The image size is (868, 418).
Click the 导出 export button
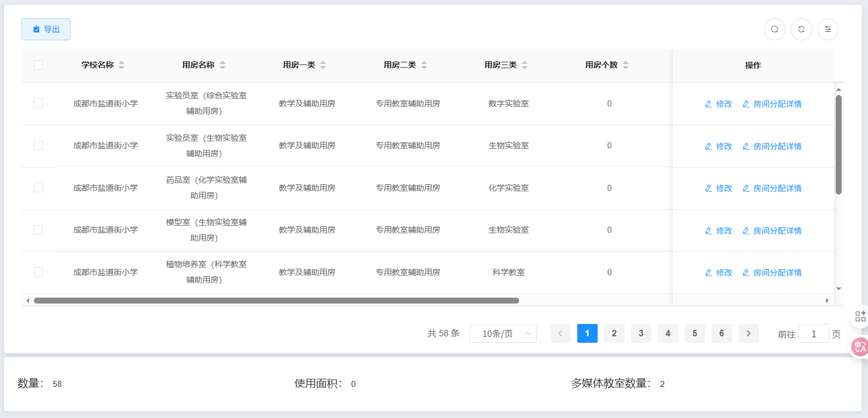46,30
